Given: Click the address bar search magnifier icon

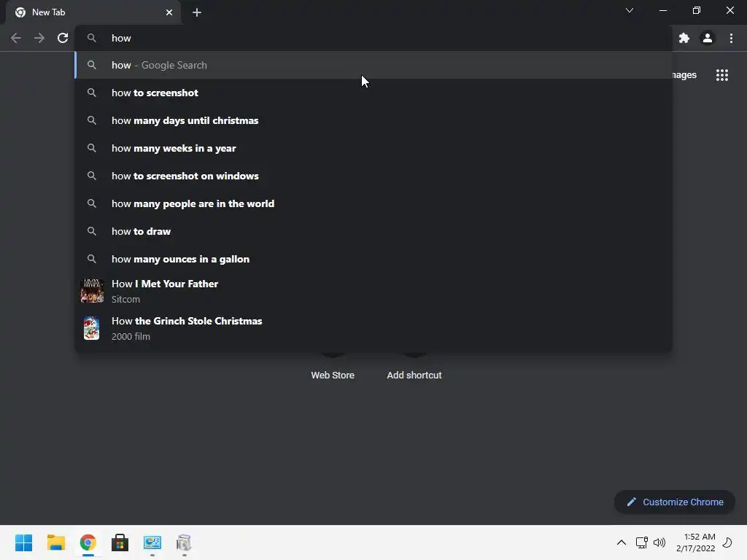Looking at the screenshot, I should (x=92, y=38).
